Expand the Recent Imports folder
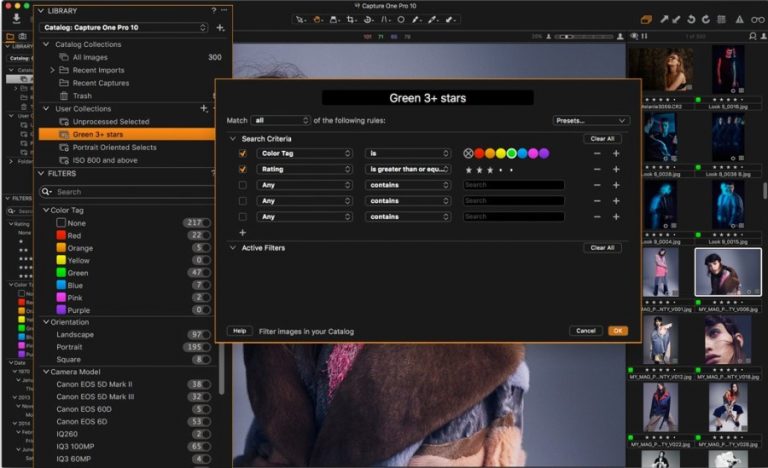The width and height of the screenshot is (768, 468). click(x=52, y=70)
